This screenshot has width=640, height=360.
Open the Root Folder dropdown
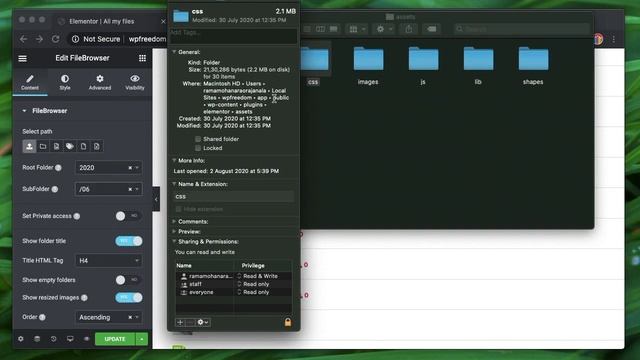coord(109,168)
